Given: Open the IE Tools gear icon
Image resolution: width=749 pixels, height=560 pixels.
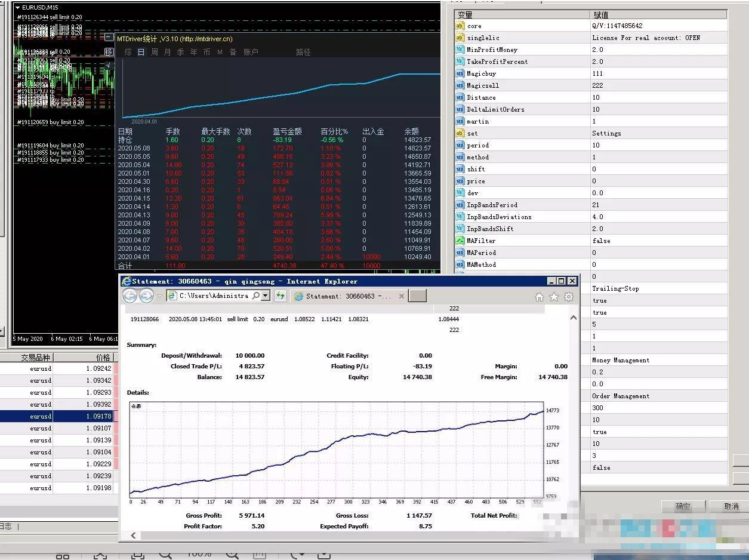Looking at the screenshot, I should tap(569, 297).
